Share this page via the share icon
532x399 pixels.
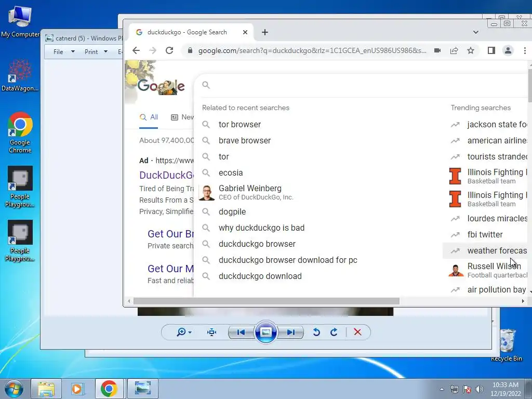[x=454, y=50]
